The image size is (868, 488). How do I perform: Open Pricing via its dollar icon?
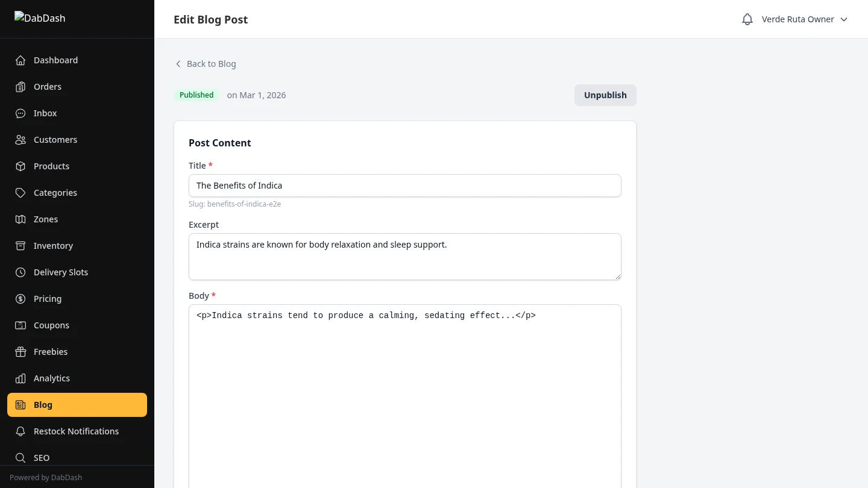tap(20, 299)
